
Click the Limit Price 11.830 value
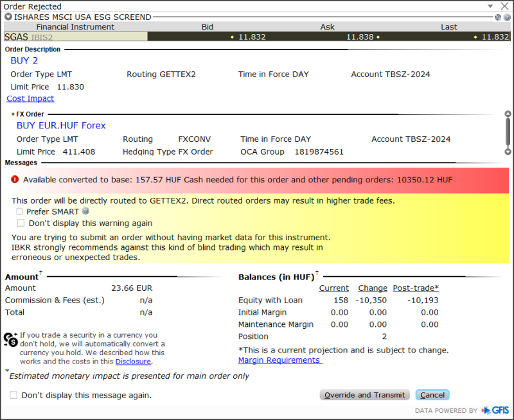coord(71,87)
